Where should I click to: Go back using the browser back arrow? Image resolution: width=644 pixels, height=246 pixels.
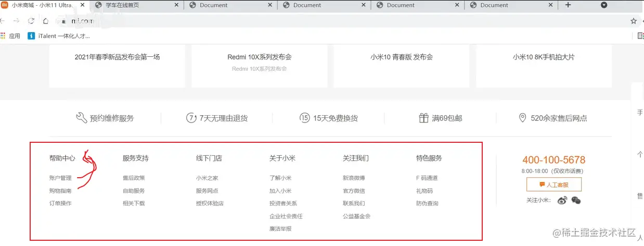[x=2, y=21]
